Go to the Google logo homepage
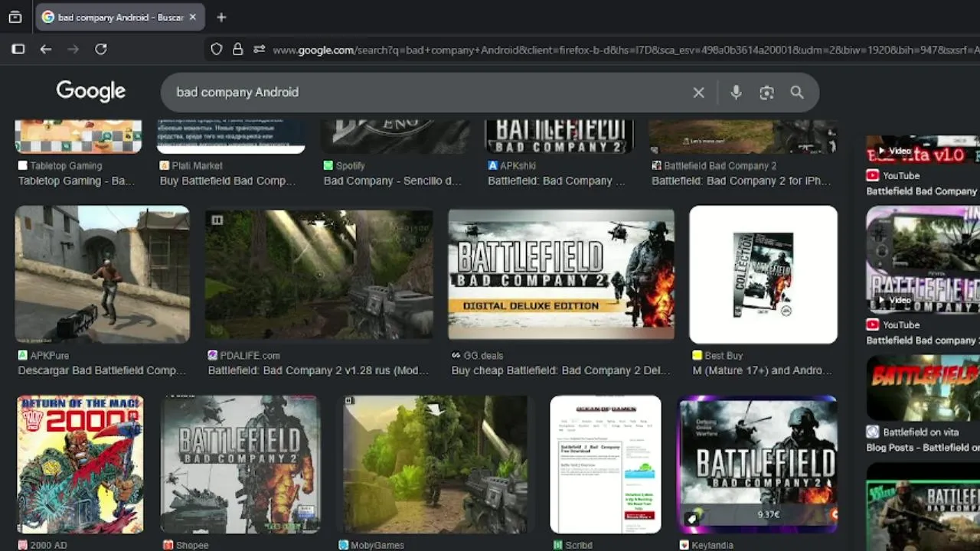The image size is (980, 551). click(90, 91)
